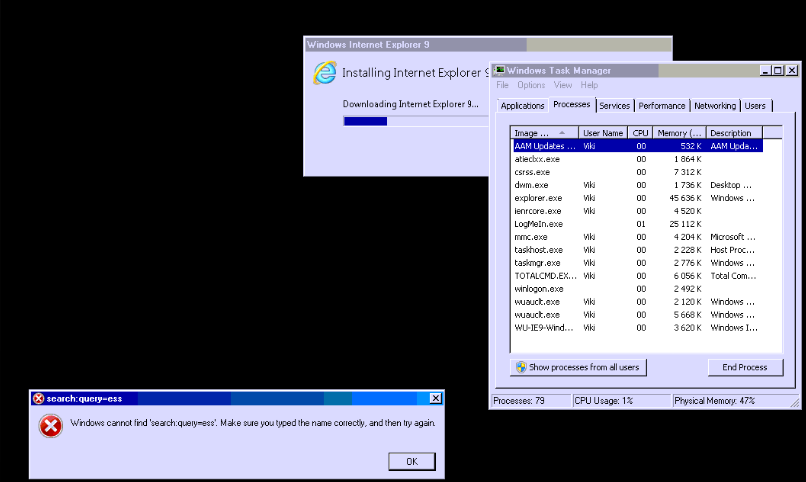806x482 pixels.
Task: Sort by the User Name column header
Action: pos(603,133)
